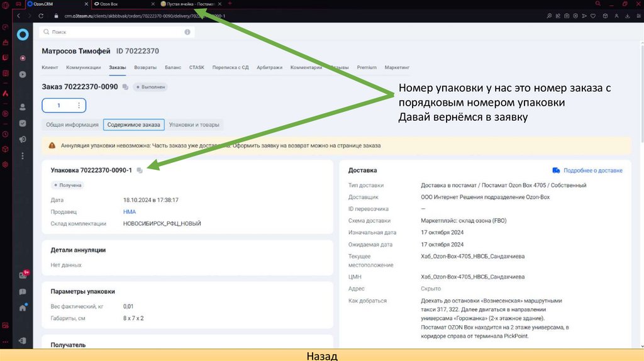This screenshot has width=644, height=361.
Task: Click the date 18.10.2024 в 17:38:17
Action: [x=151, y=200]
